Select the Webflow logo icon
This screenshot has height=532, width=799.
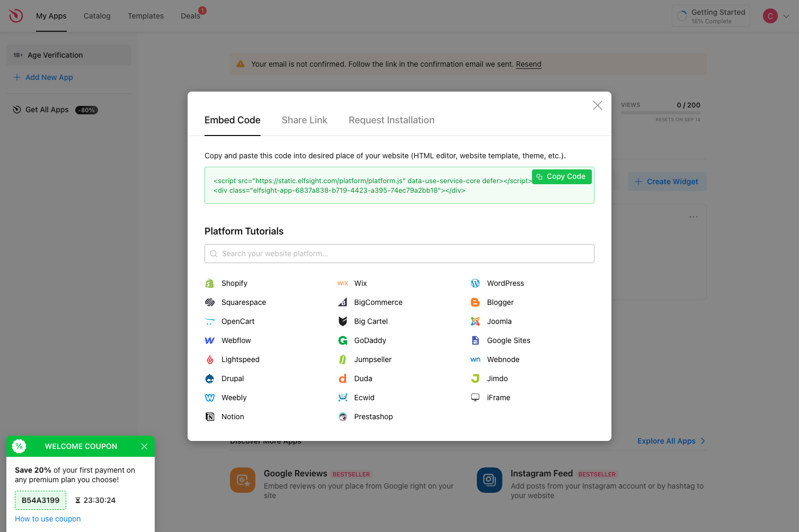(x=210, y=340)
